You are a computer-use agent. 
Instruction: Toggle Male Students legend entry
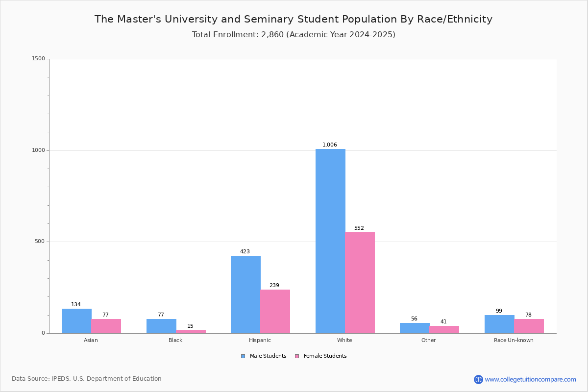pos(264,356)
